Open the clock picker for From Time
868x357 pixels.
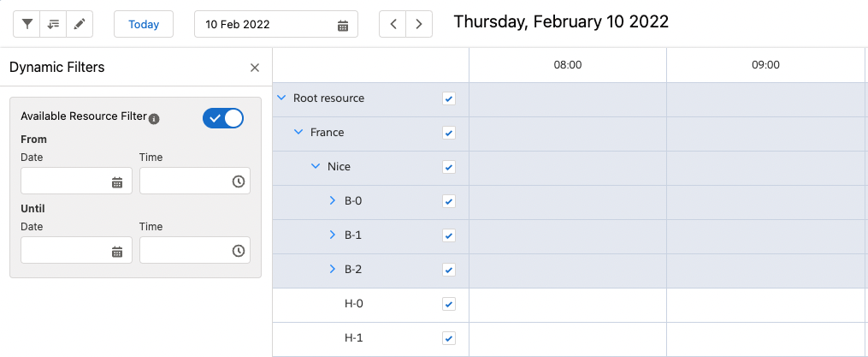click(239, 181)
